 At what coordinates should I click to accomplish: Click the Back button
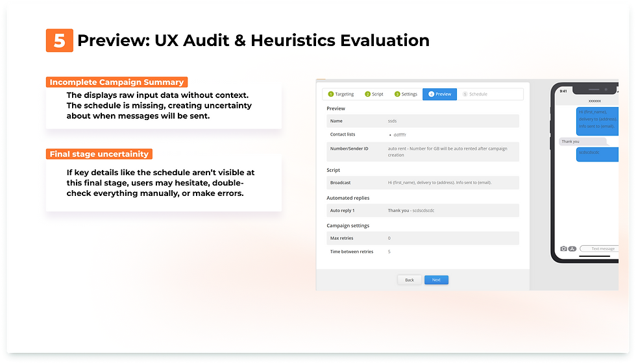(x=410, y=280)
